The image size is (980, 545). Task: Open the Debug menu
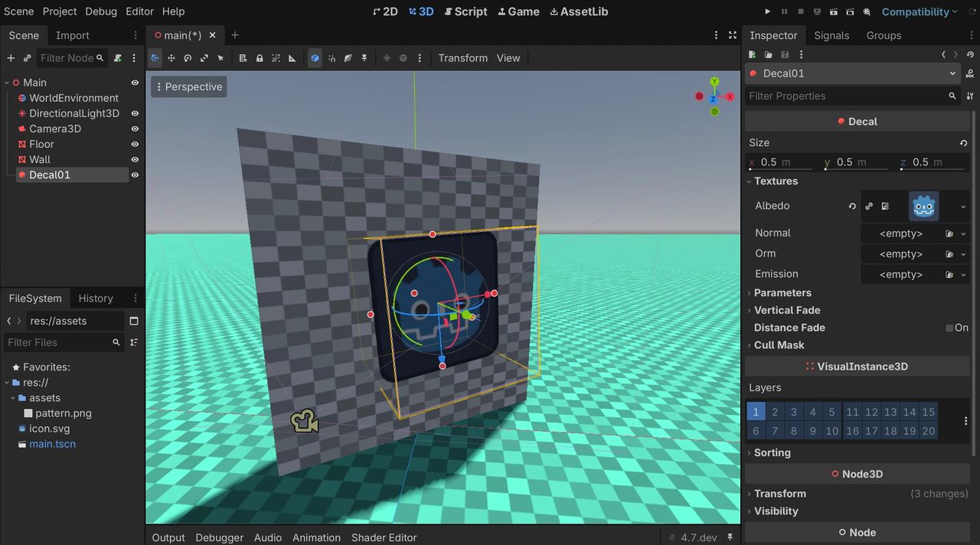click(x=101, y=11)
